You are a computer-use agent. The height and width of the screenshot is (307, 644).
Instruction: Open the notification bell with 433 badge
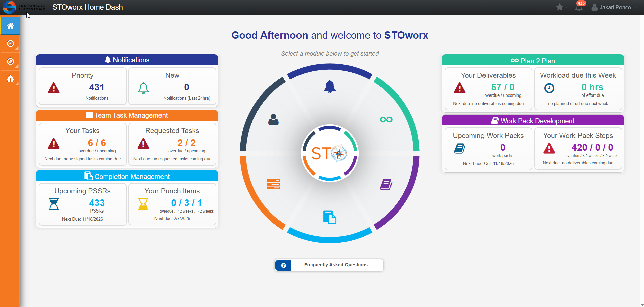pyautogui.click(x=579, y=7)
